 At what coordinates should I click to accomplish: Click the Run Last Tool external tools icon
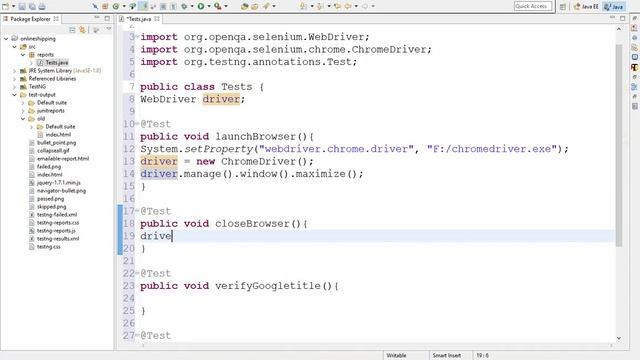[x=218, y=6]
